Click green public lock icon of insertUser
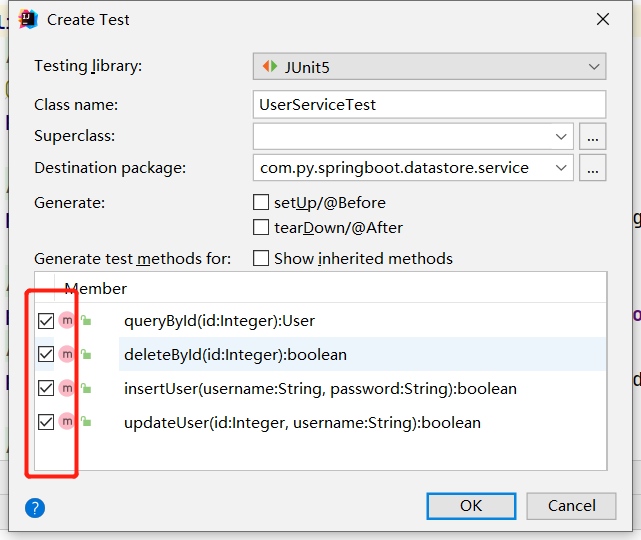 (x=86, y=388)
